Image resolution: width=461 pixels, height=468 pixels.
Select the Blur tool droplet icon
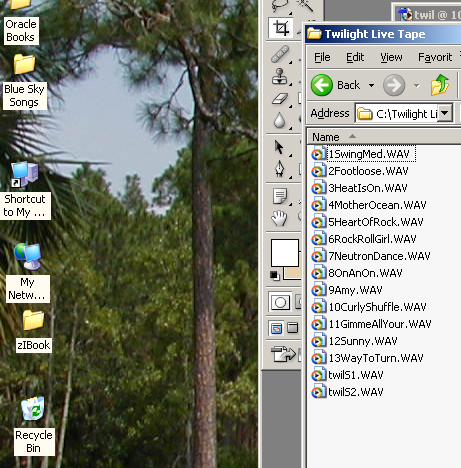pos(280,120)
